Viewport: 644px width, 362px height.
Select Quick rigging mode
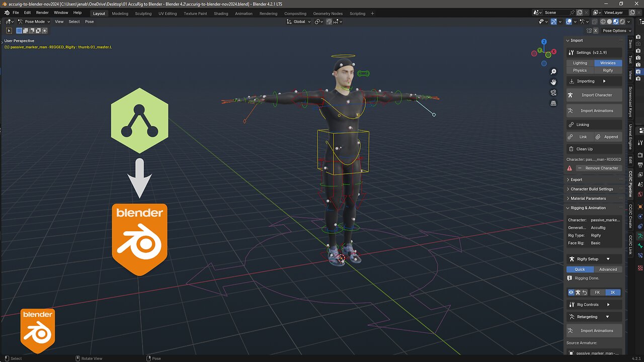pos(580,269)
